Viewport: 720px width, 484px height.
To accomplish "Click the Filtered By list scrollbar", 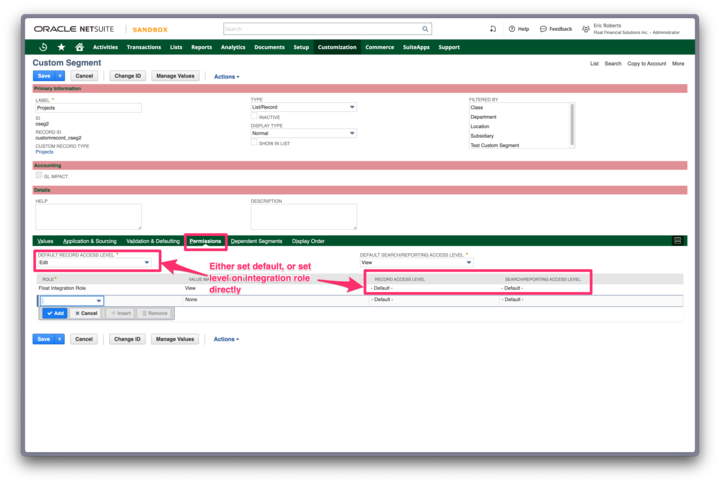I will 572,120.
